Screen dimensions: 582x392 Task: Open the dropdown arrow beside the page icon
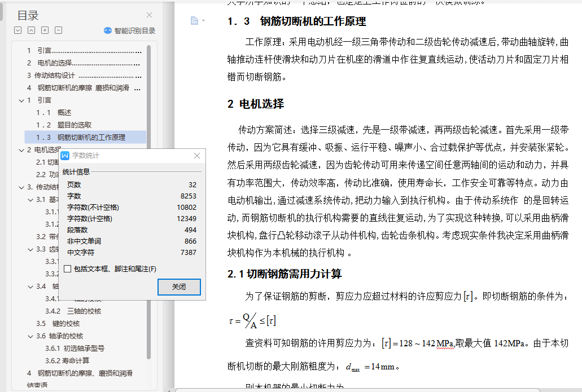[203, 21]
